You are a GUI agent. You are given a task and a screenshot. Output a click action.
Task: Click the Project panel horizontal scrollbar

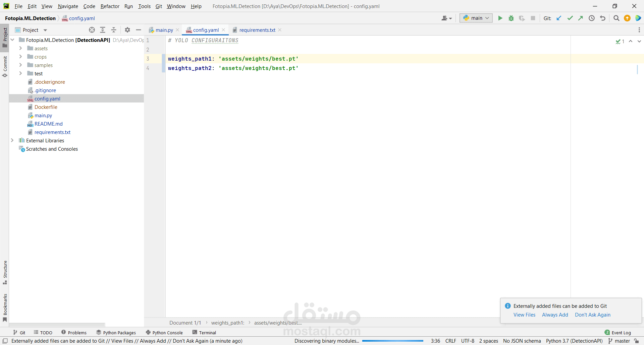click(x=57, y=325)
